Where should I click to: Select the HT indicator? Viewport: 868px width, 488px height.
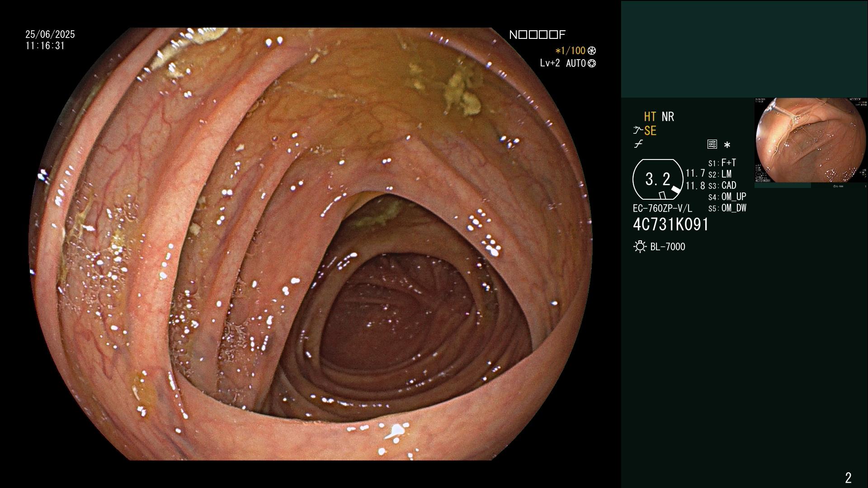650,117
